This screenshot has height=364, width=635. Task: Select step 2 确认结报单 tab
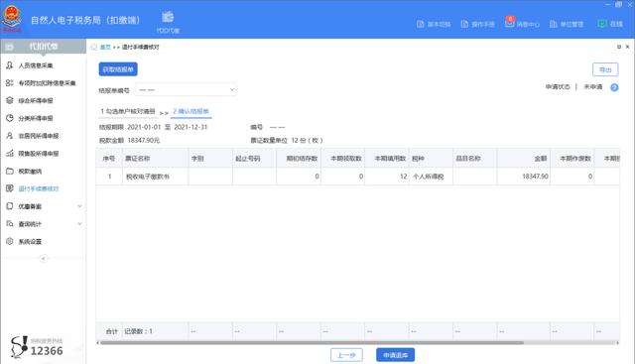(190, 111)
